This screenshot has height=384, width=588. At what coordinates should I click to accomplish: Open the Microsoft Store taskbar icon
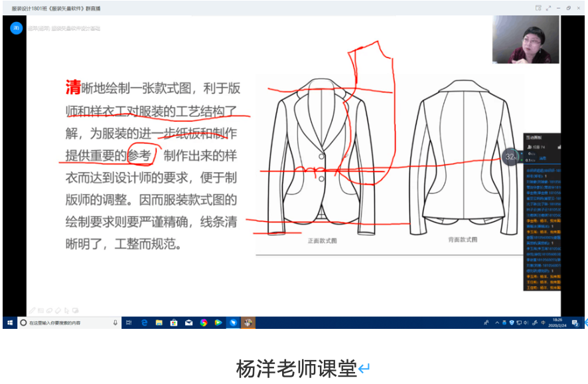(174, 323)
